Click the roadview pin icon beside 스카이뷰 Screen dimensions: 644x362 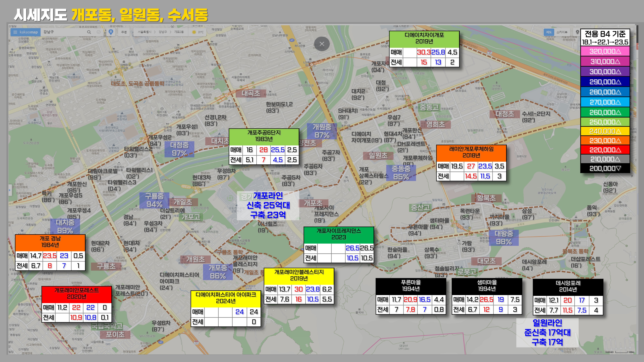577,32
